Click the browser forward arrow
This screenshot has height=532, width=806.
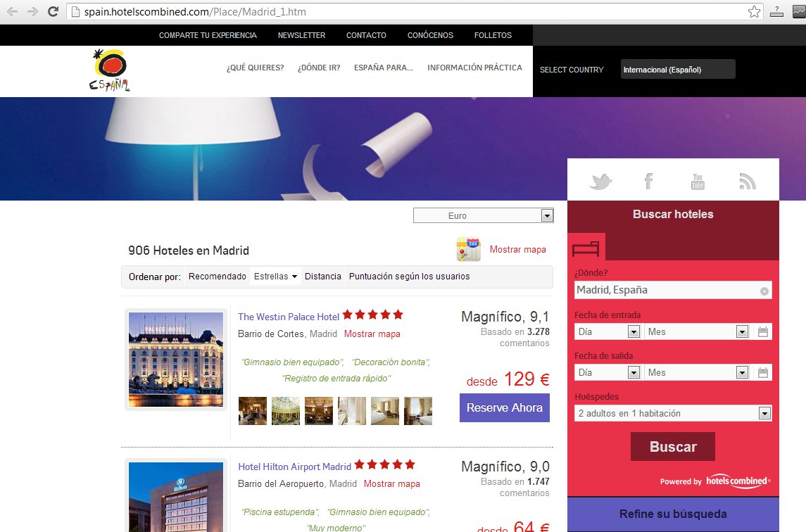click(32, 11)
